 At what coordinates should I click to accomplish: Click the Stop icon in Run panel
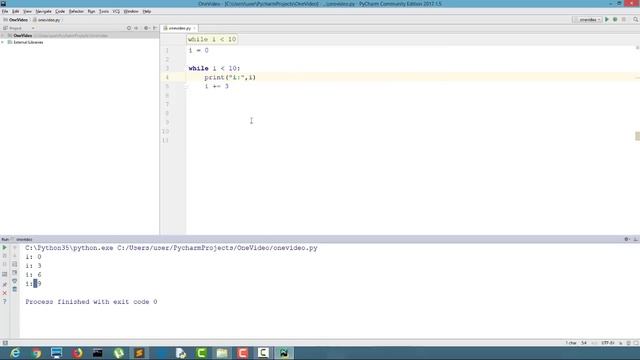pos(4,256)
